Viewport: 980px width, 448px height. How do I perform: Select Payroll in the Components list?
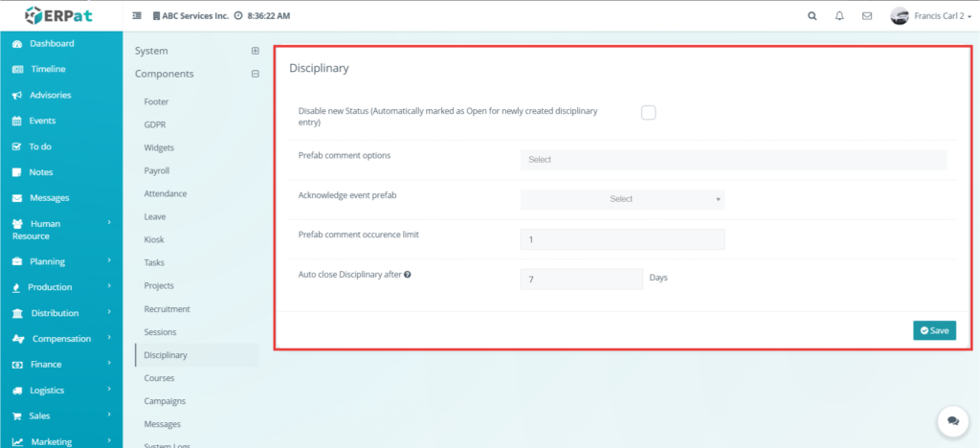tap(157, 170)
